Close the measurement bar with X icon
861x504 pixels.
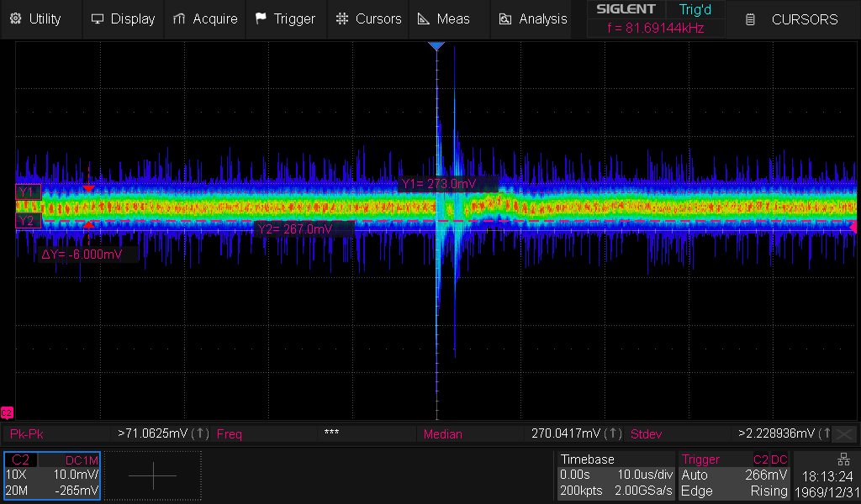[845, 434]
